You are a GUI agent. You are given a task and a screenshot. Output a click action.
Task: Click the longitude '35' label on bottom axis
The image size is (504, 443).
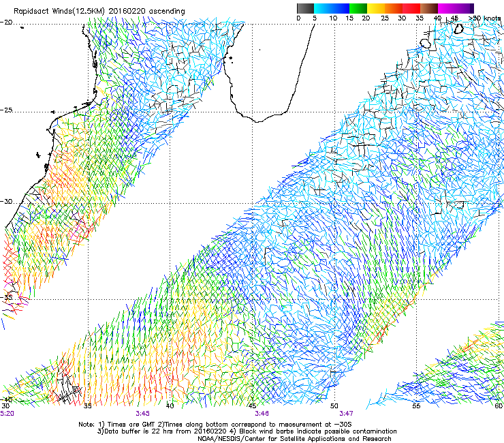pyautogui.click(x=88, y=406)
